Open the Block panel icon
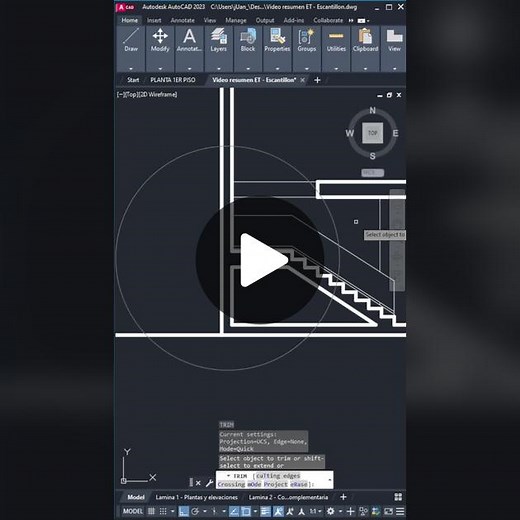Viewport: 520px width, 520px height. point(248,36)
